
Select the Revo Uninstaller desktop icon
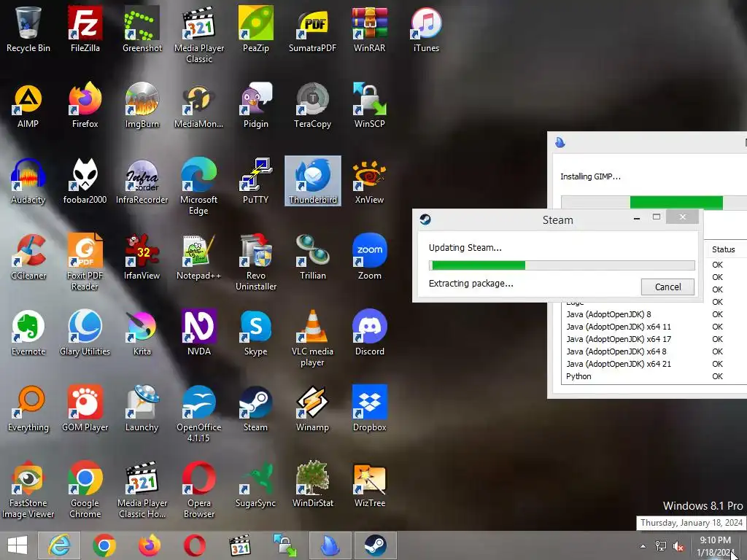[256, 262]
